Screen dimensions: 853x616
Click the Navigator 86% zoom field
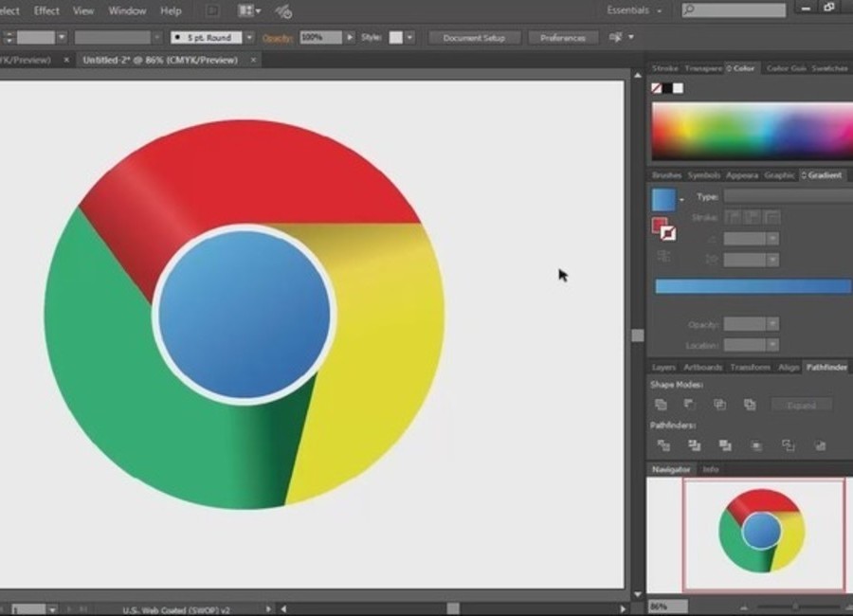pos(668,607)
